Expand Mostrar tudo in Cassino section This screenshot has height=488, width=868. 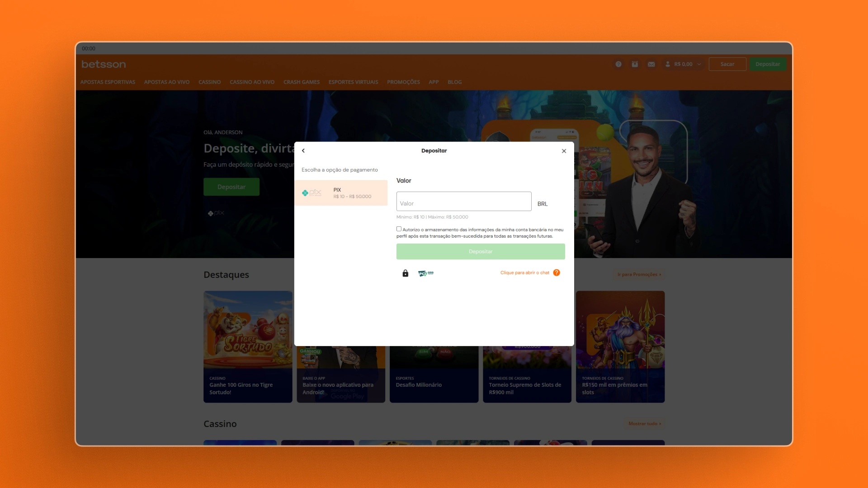pos(645,424)
